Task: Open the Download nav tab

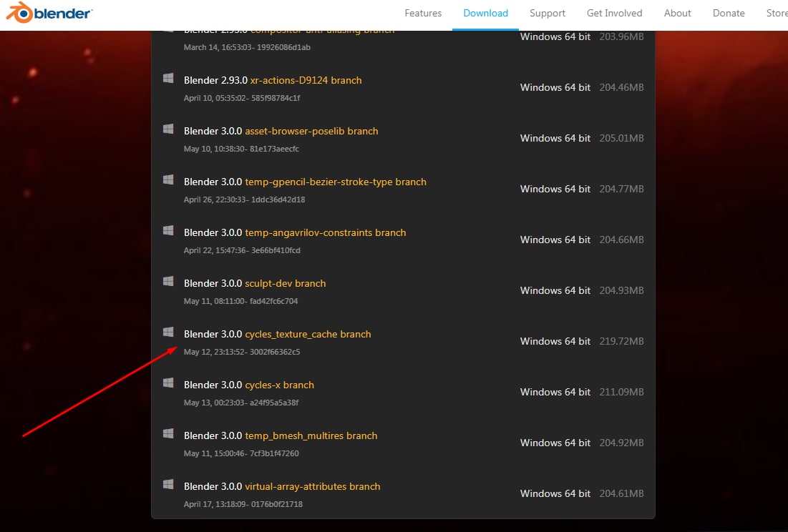Action: coord(485,13)
